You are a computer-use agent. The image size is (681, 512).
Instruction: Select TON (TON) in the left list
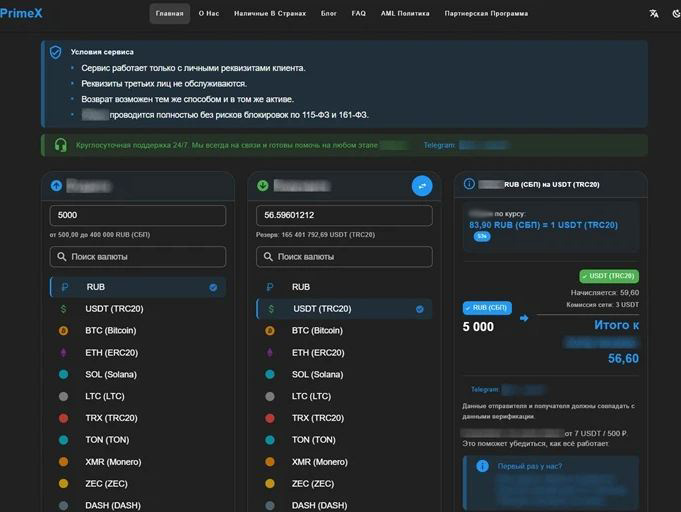[x=107, y=440]
